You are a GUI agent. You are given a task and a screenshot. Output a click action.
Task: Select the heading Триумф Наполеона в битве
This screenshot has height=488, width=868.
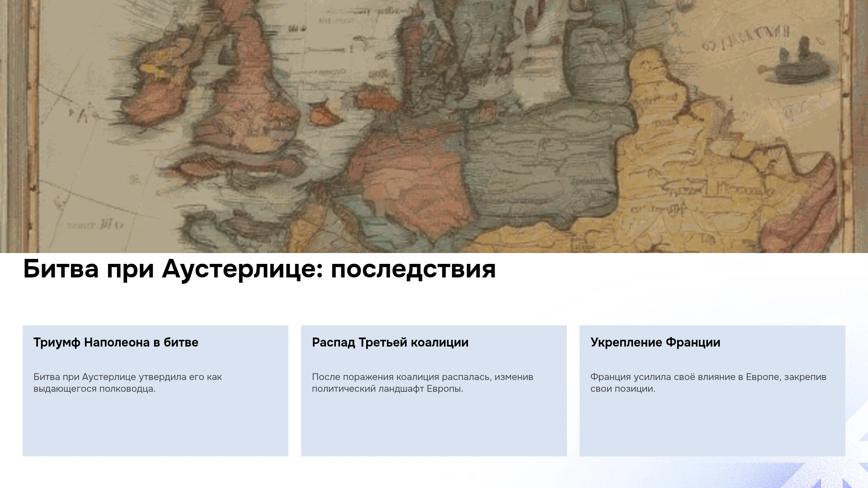116,343
